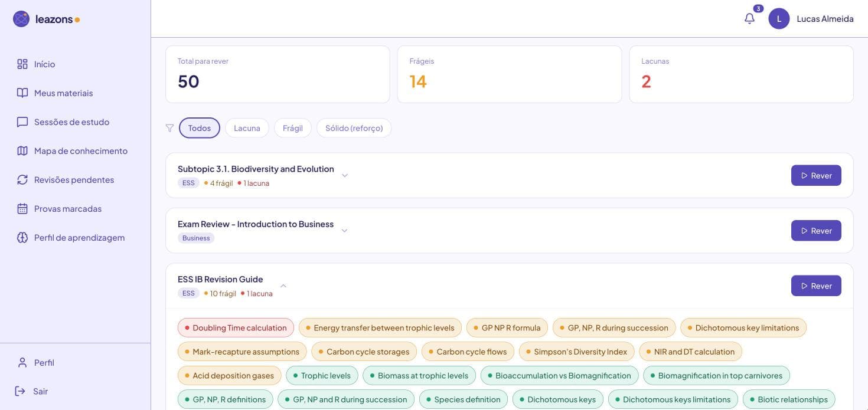Click the Perfil de aprendizagem brain icon
The width and height of the screenshot is (868, 410).
point(22,238)
